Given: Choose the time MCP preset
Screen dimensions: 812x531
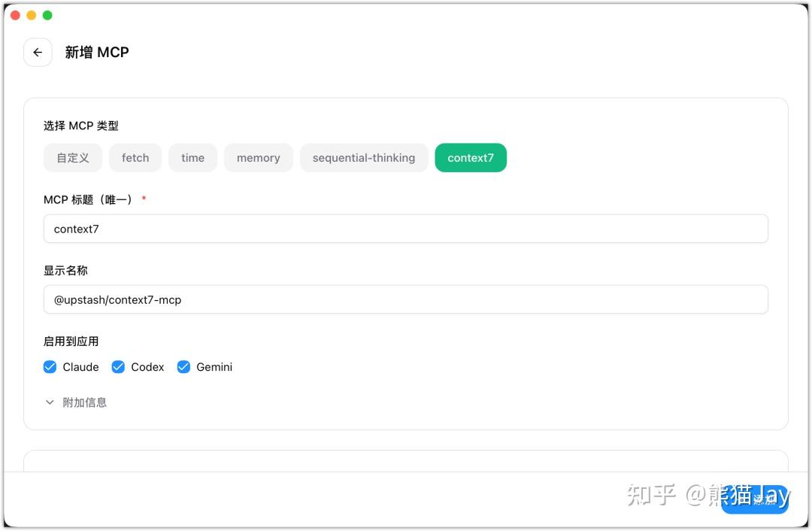Looking at the screenshot, I should tap(192, 158).
